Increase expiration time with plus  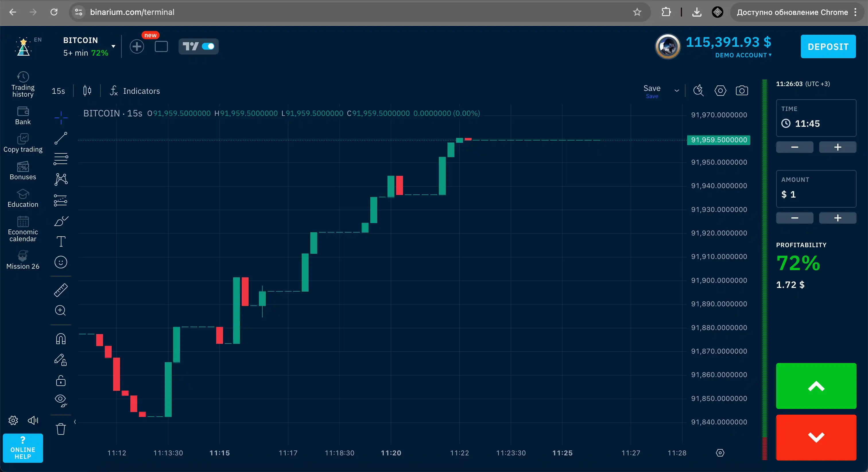click(x=837, y=147)
